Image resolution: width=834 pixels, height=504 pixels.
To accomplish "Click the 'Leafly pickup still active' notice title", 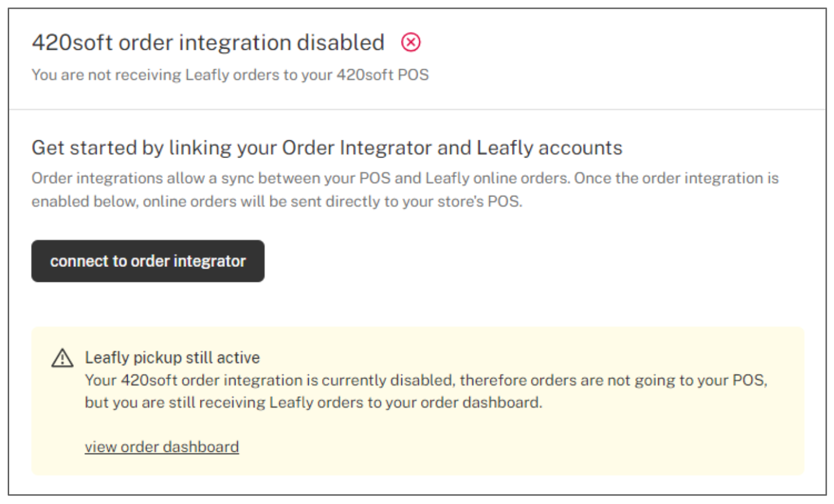I will (172, 357).
